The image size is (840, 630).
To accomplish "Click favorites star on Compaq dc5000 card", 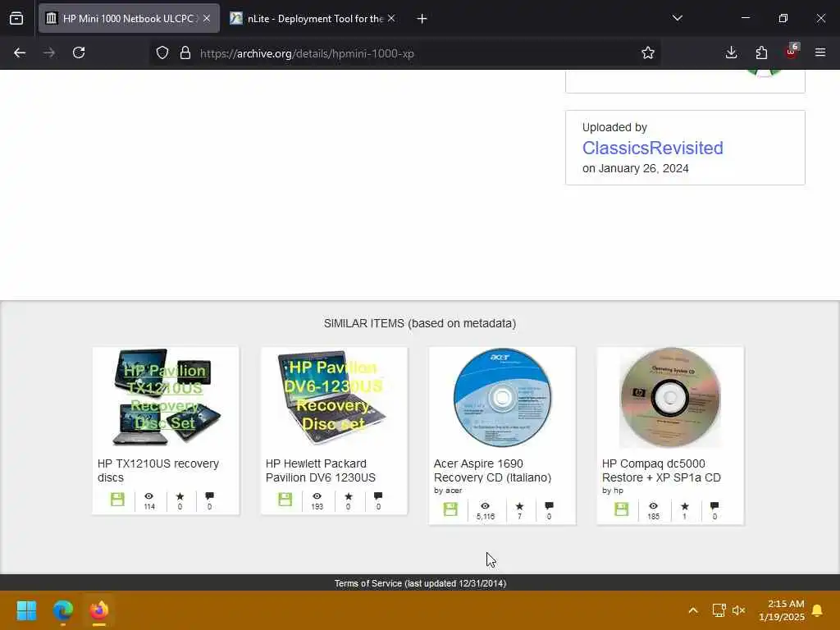I will pos(685,505).
